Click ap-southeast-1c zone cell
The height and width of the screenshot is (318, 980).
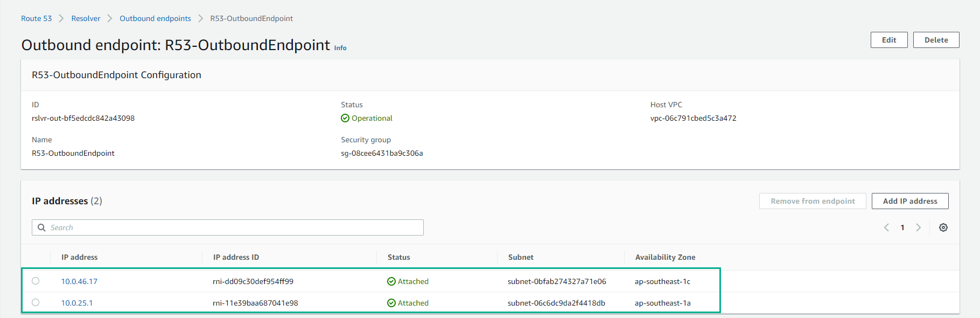662,281
